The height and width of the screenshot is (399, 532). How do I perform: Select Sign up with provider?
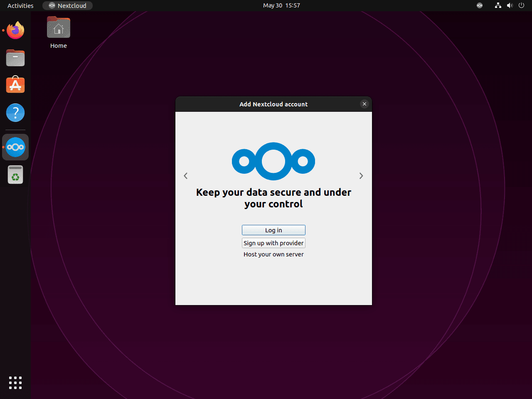point(273,243)
